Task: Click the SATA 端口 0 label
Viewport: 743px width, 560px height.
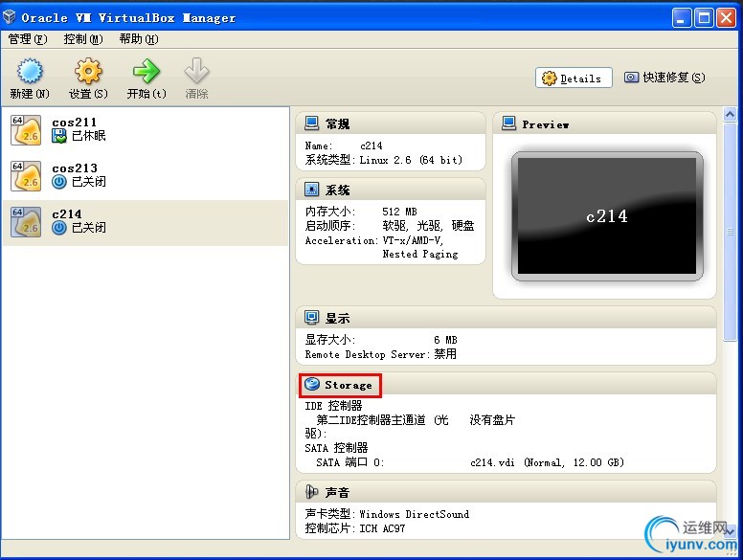Action: tap(349, 462)
